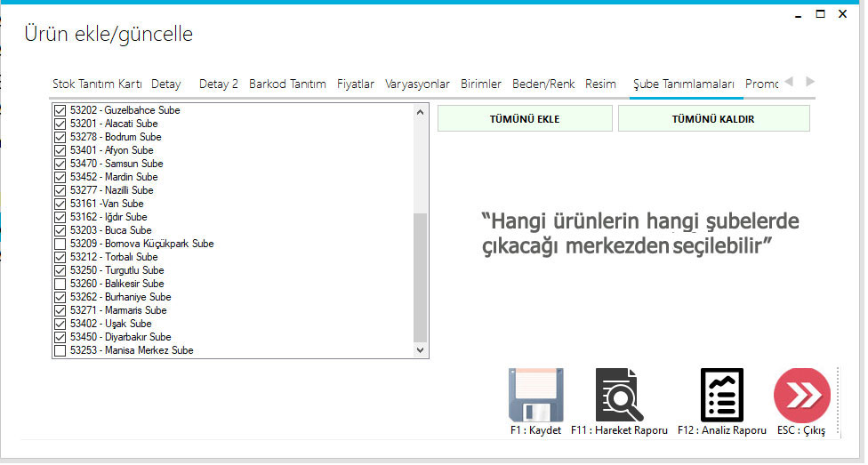Open the Fiyatlar tab
This screenshot has width=868, height=465.
pyautogui.click(x=356, y=84)
